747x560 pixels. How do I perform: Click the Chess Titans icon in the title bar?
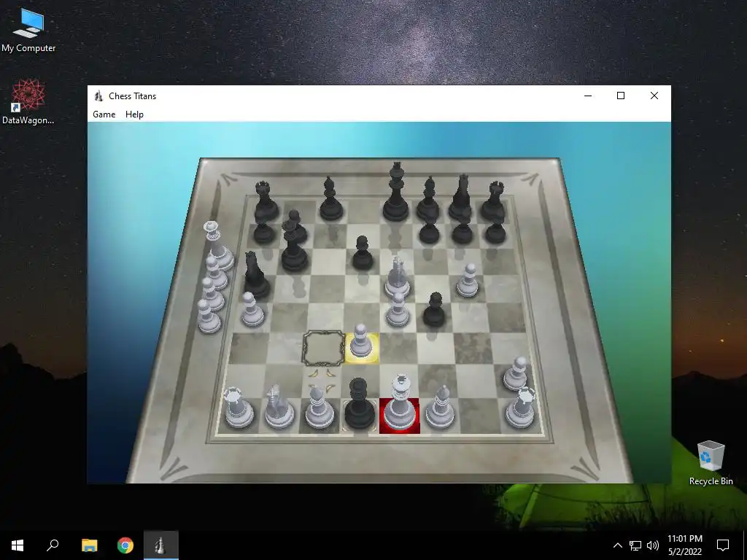98,96
